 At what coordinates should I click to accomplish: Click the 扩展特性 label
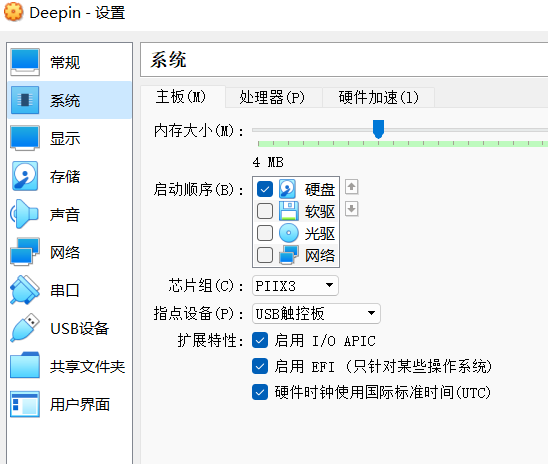click(x=210, y=340)
